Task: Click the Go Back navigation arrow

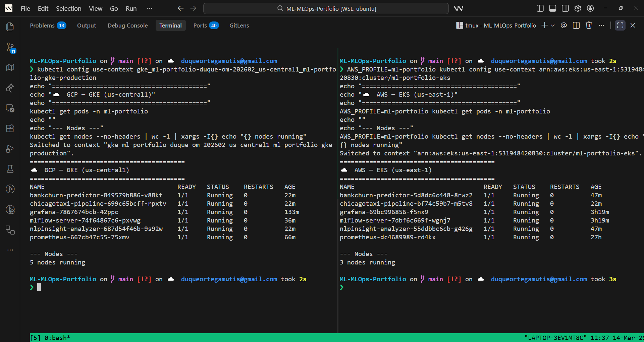Action: pos(180,8)
